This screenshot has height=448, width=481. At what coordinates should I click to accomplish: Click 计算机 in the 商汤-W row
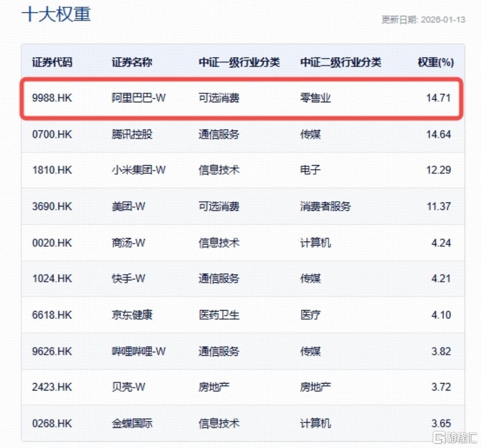tap(315, 243)
